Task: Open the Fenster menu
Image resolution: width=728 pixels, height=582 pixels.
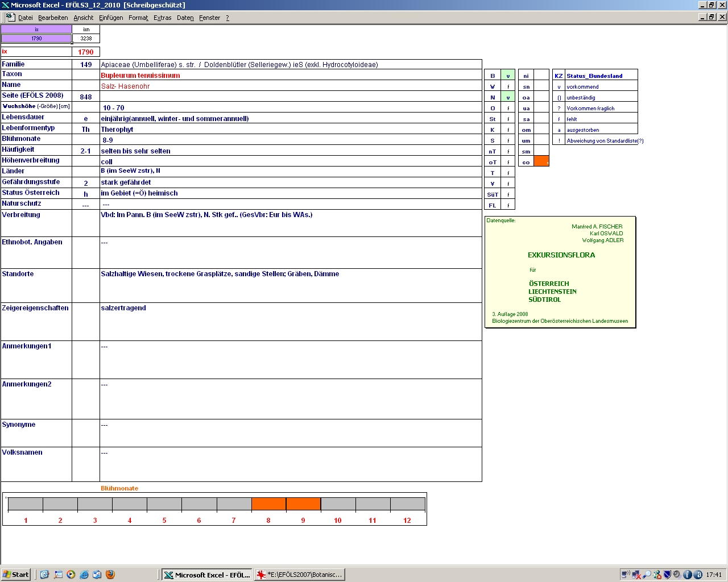Action: tap(209, 18)
